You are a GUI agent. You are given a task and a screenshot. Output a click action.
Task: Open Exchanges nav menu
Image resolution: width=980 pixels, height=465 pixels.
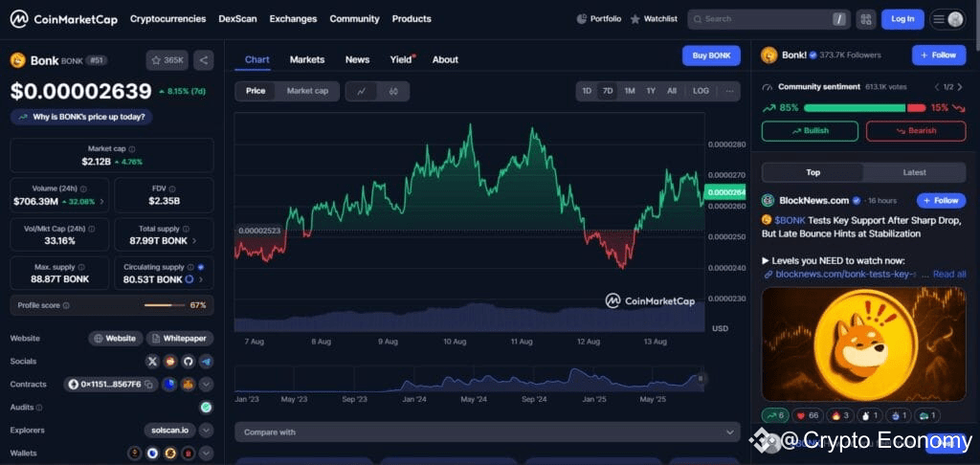[293, 19]
